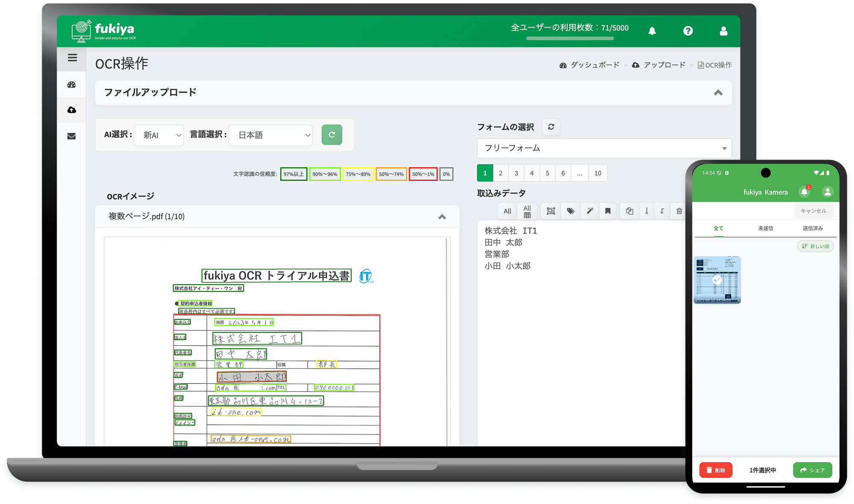The width and height of the screenshot is (854, 504).
Task: Open the AI選択 dropdown
Action: pyautogui.click(x=159, y=135)
